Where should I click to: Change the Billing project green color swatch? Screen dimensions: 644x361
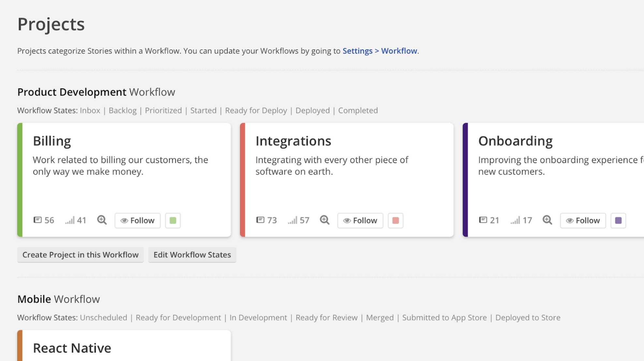coord(173,221)
